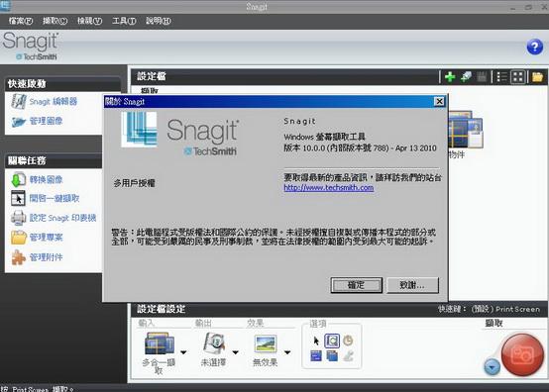Click the blue help question mark icon
Viewport: 549px width, 392px height.
coord(535,47)
